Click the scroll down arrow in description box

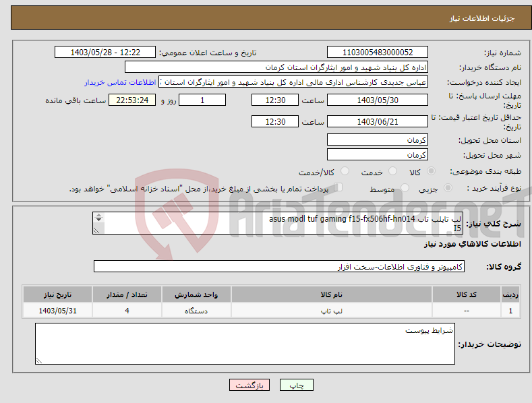[x=98, y=220]
